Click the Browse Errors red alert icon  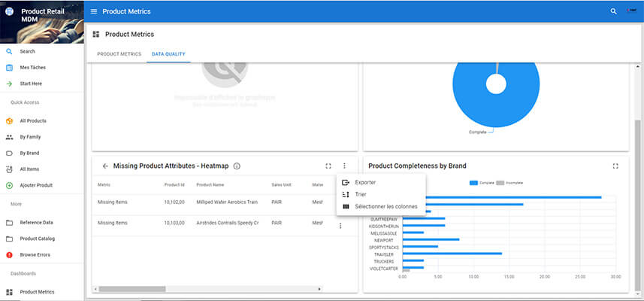(9, 254)
